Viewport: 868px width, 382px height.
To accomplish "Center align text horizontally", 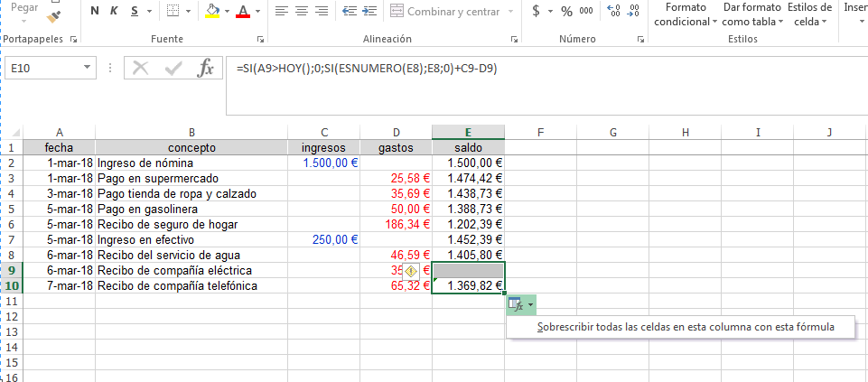I will point(303,12).
